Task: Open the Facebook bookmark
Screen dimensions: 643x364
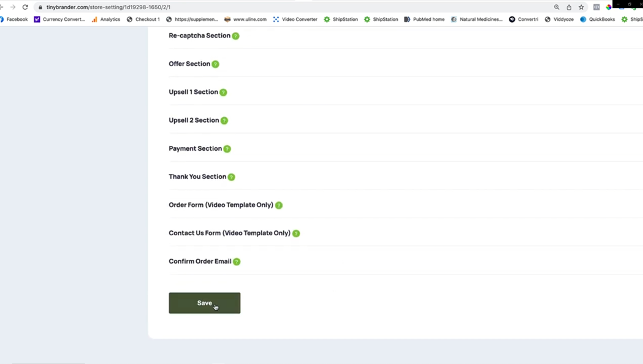Action: 14,19
